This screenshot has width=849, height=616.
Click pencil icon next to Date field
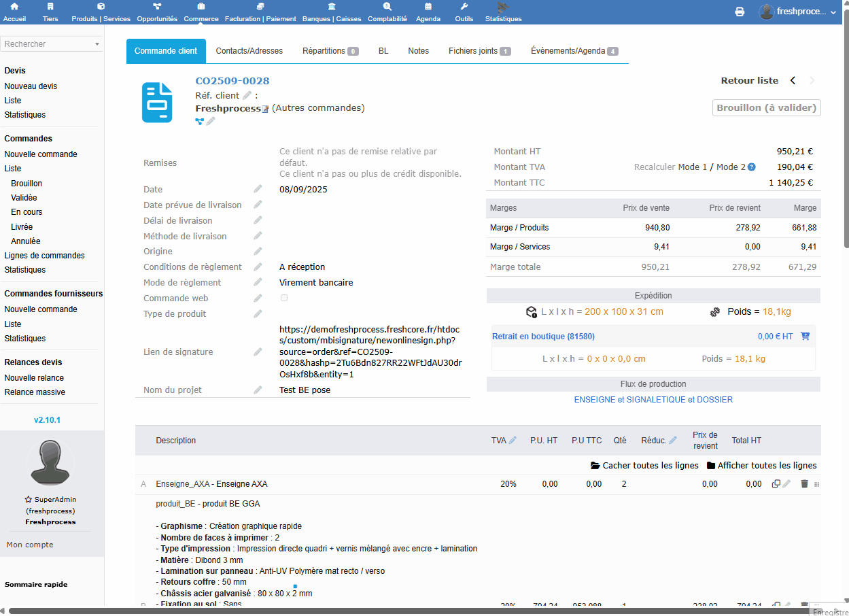pos(258,189)
